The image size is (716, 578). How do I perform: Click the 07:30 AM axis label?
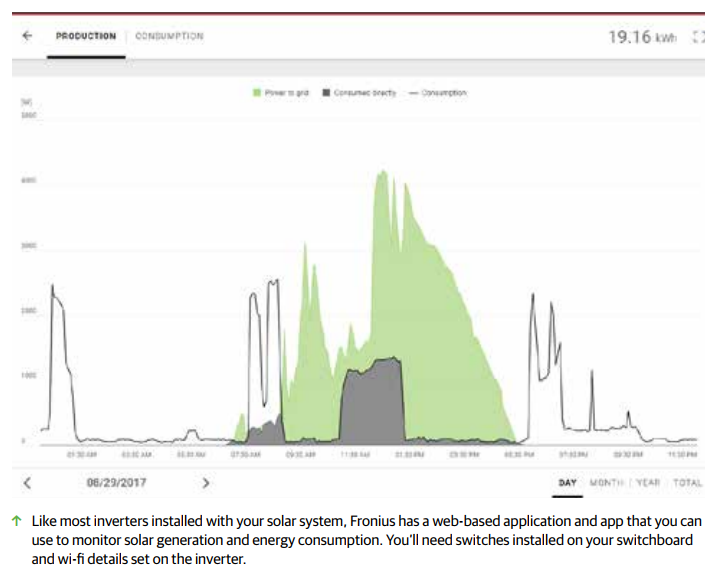pyautogui.click(x=246, y=454)
